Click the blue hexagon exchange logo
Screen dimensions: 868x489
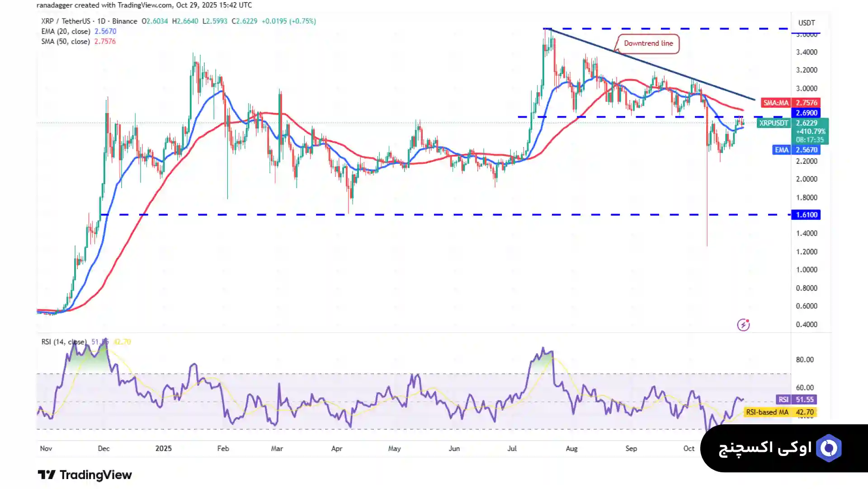(x=829, y=448)
